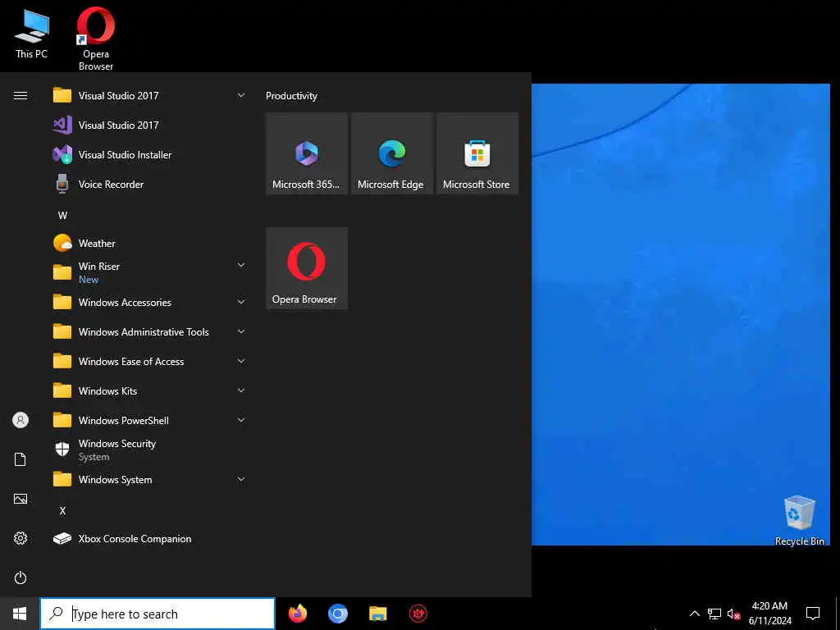Open This PC desktop icon
840x630 pixels.
[31, 33]
